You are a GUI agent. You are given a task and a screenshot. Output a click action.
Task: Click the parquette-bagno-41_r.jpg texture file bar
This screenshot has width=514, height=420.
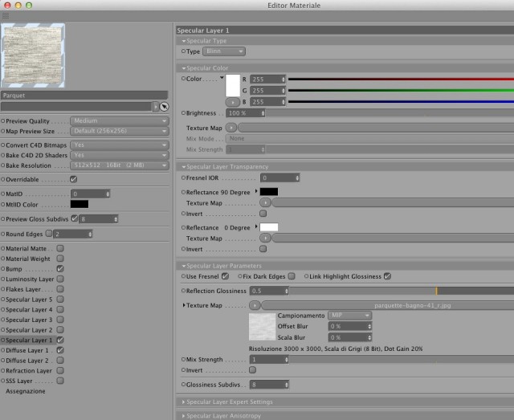click(387, 305)
